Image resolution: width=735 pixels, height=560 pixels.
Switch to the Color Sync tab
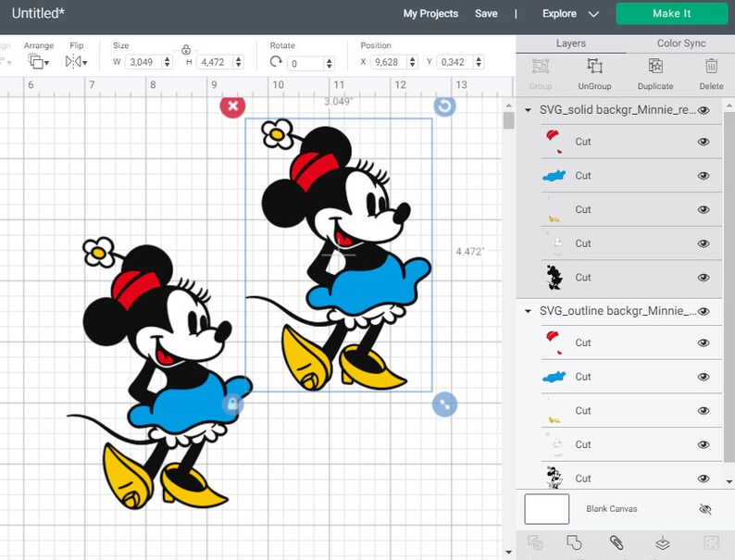[x=680, y=44]
